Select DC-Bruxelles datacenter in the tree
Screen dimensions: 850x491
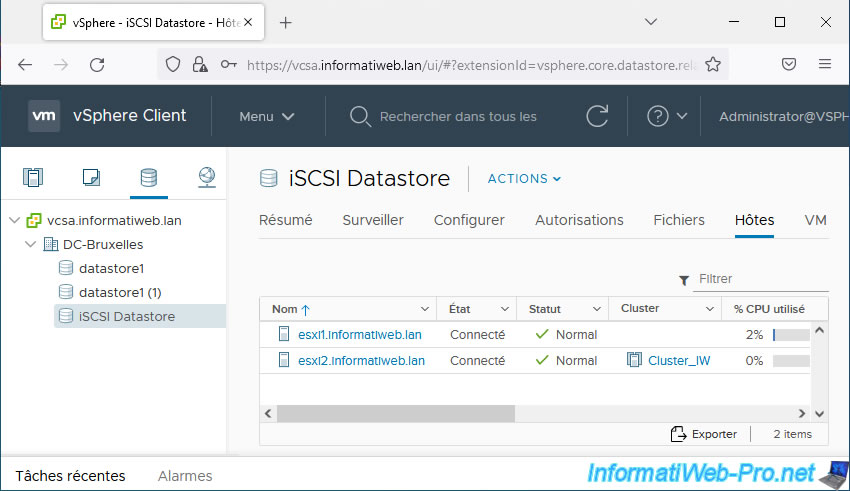coord(103,244)
